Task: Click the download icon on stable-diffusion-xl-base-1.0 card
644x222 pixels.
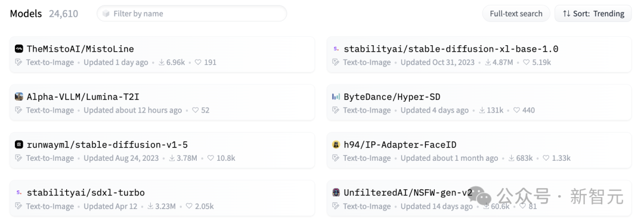Action: 488,62
